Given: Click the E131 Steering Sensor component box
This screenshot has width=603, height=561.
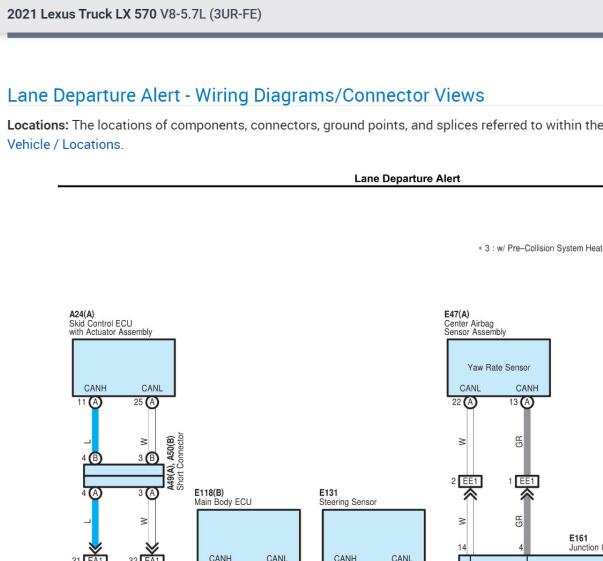Looking at the screenshot, I should tap(374, 535).
